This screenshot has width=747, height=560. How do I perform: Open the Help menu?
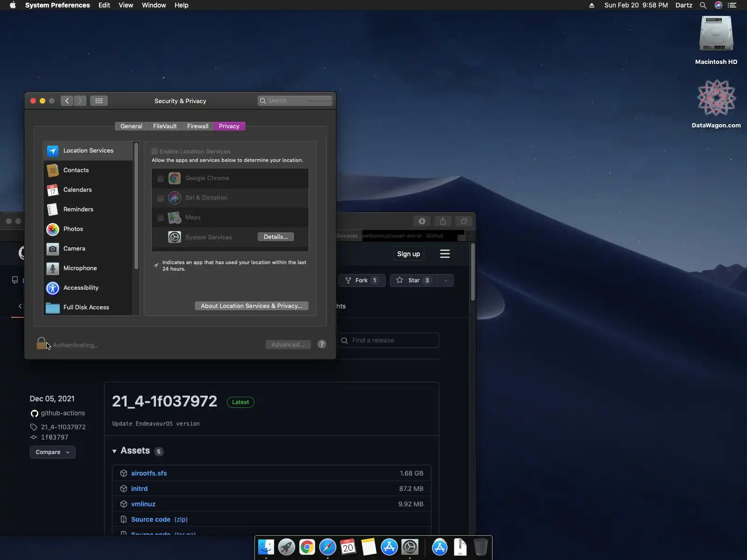click(x=182, y=5)
